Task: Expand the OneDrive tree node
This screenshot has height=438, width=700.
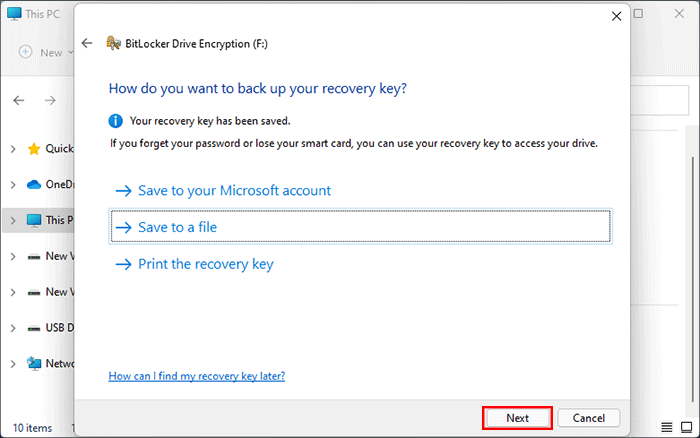Action: pyautogui.click(x=12, y=184)
